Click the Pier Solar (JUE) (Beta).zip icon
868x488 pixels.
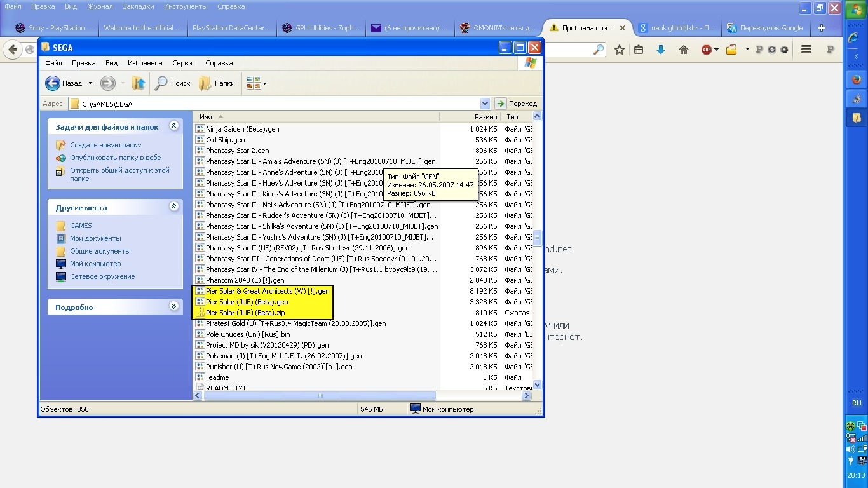(x=200, y=313)
